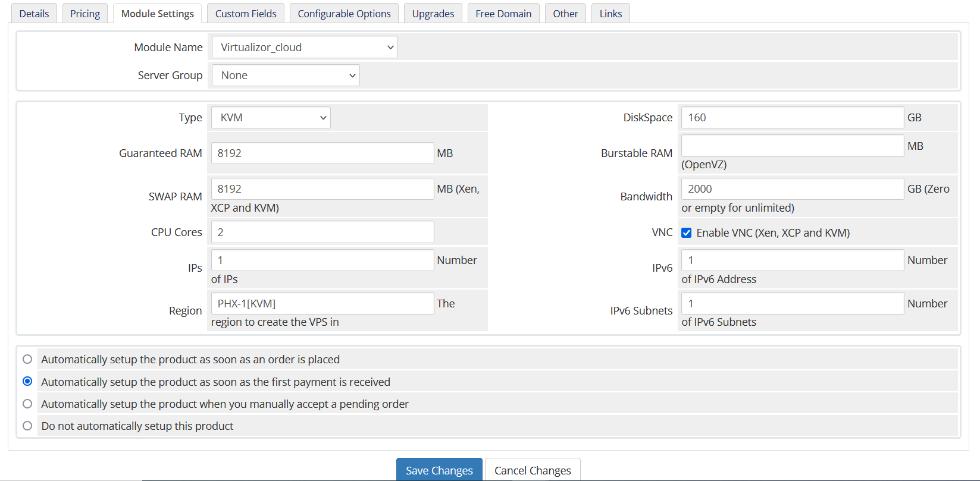Image resolution: width=980 pixels, height=481 pixels.
Task: Click the Cancel Changes button
Action: (x=533, y=470)
